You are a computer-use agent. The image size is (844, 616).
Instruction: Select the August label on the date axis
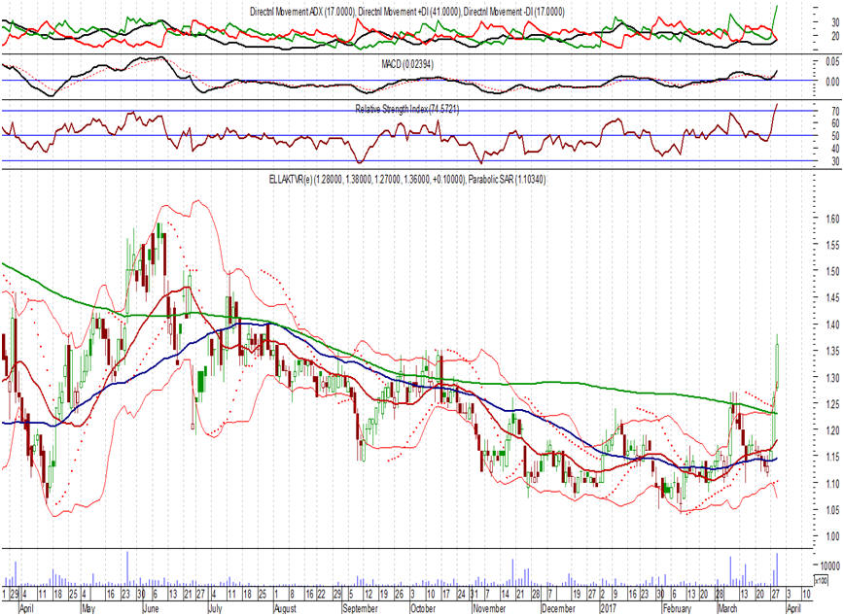(285, 608)
